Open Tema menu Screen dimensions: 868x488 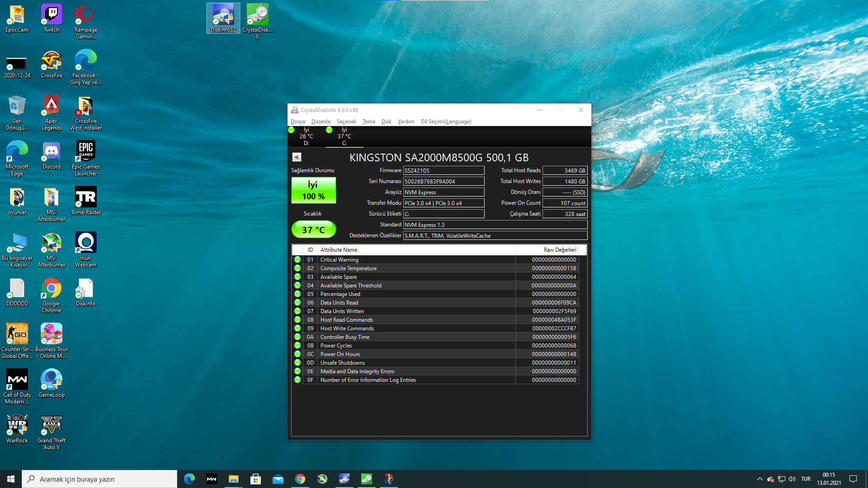pyautogui.click(x=369, y=122)
